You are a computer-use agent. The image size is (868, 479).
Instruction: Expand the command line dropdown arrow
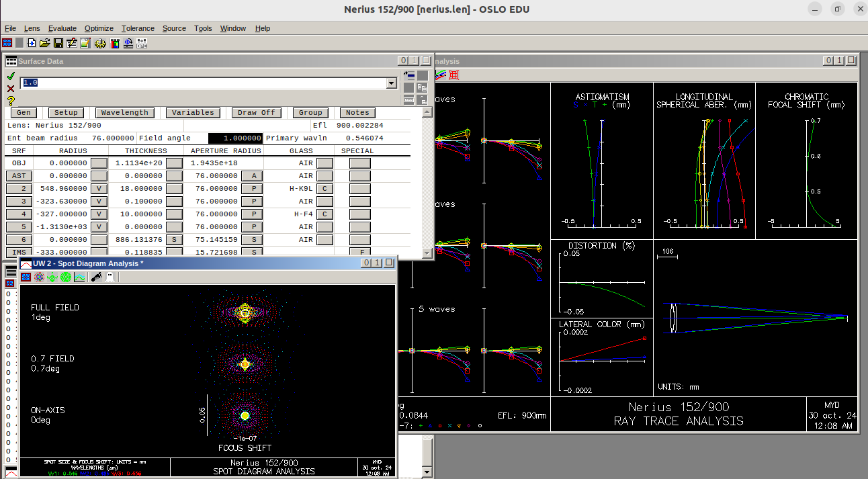tap(392, 83)
